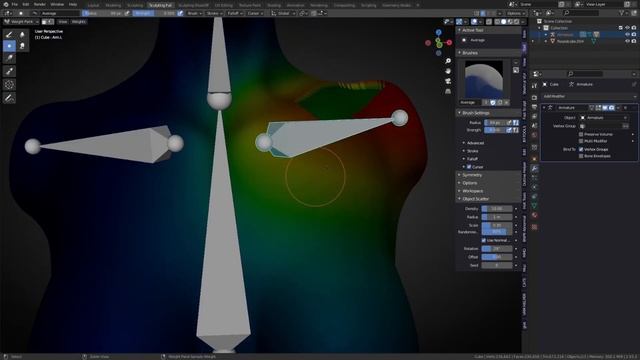Open the Tool properties tab icon
This screenshot has width=640, height=360.
click(534, 85)
